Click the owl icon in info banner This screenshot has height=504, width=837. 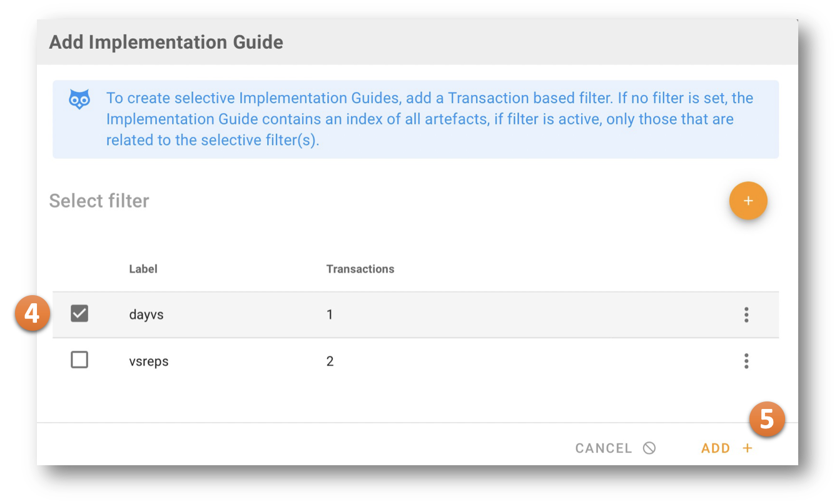tap(79, 99)
